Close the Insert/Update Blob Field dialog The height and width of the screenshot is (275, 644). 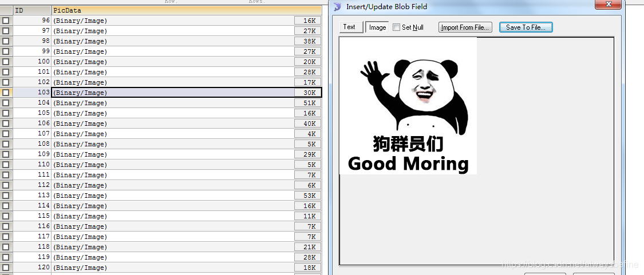609,5
